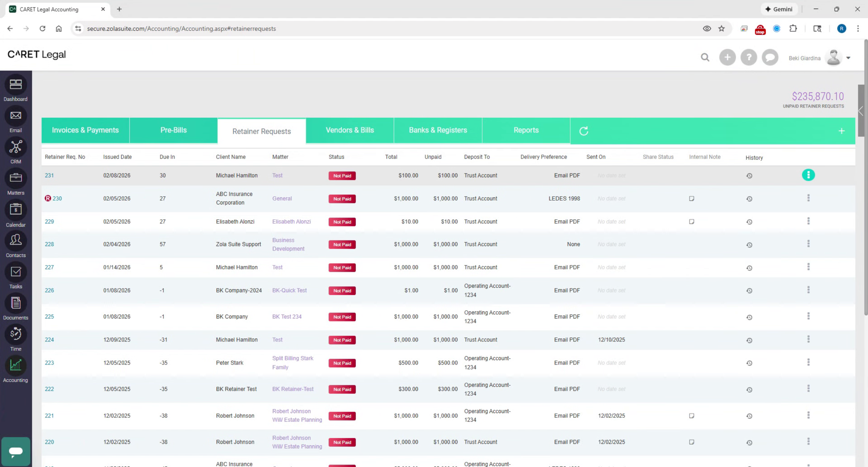Select the Retainer Requests tab
The height and width of the screenshot is (467, 868).
click(x=261, y=131)
